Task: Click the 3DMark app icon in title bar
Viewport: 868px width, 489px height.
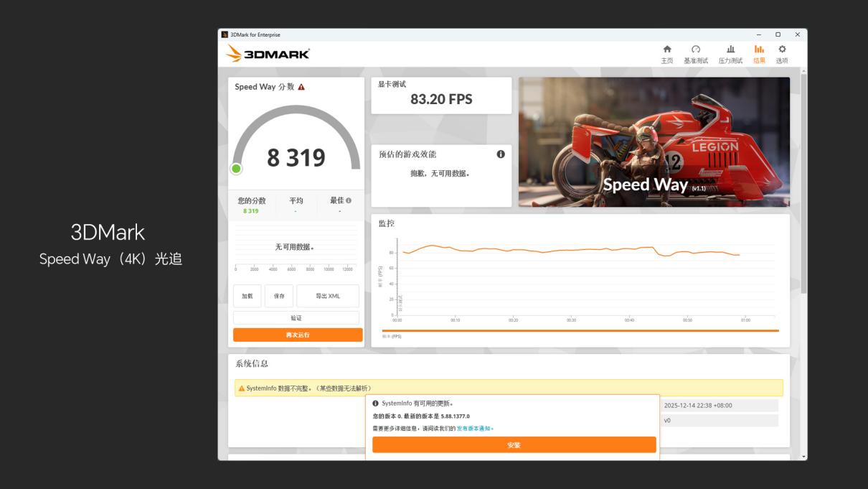Action: (x=225, y=34)
